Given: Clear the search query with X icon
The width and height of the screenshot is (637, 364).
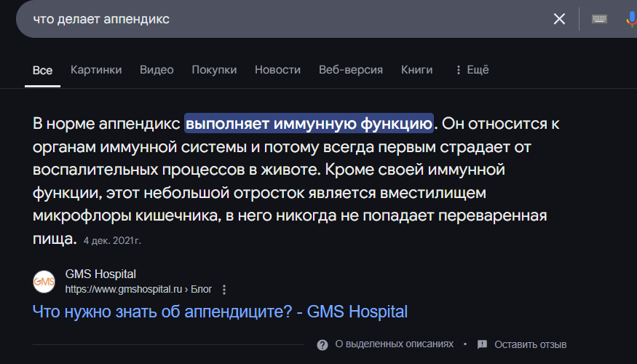Looking at the screenshot, I should pyautogui.click(x=559, y=19).
